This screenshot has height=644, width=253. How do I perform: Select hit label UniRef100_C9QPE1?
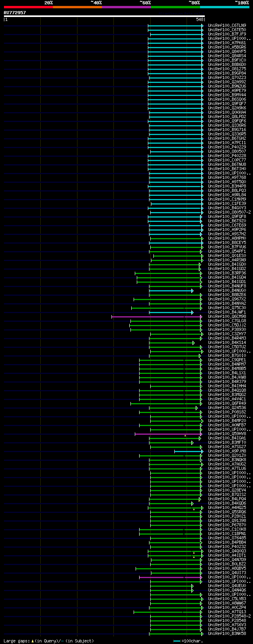point(227,360)
